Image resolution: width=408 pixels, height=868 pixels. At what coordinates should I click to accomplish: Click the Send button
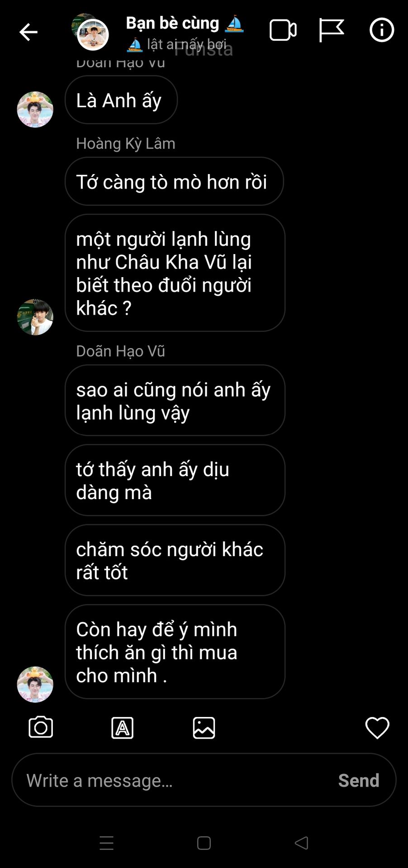(x=359, y=780)
